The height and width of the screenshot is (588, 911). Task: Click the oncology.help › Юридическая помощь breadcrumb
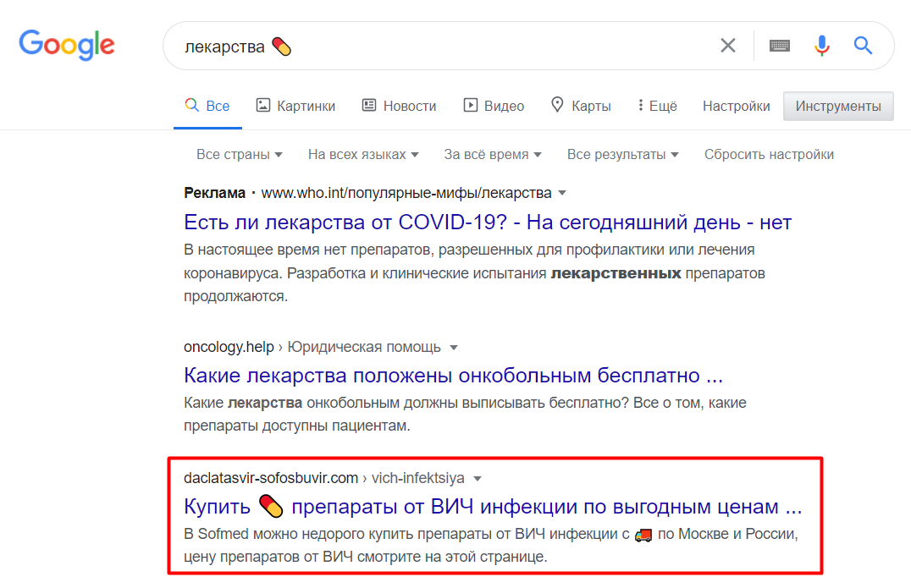coord(312,347)
